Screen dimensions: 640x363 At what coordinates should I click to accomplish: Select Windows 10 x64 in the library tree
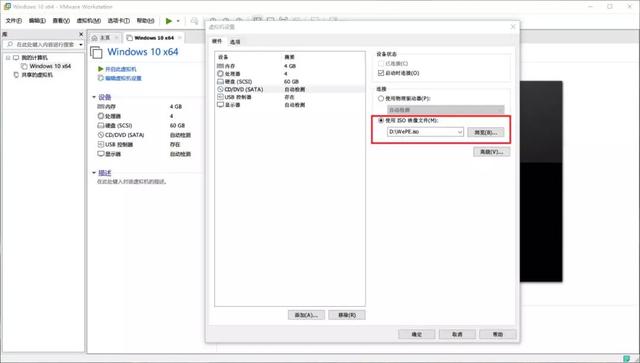(50, 66)
